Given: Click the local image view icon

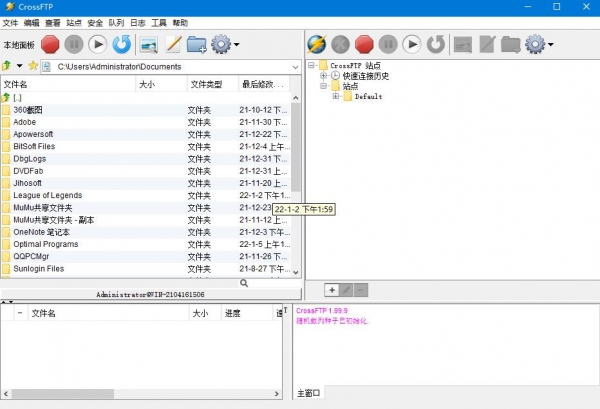Looking at the screenshot, I should (x=148, y=45).
